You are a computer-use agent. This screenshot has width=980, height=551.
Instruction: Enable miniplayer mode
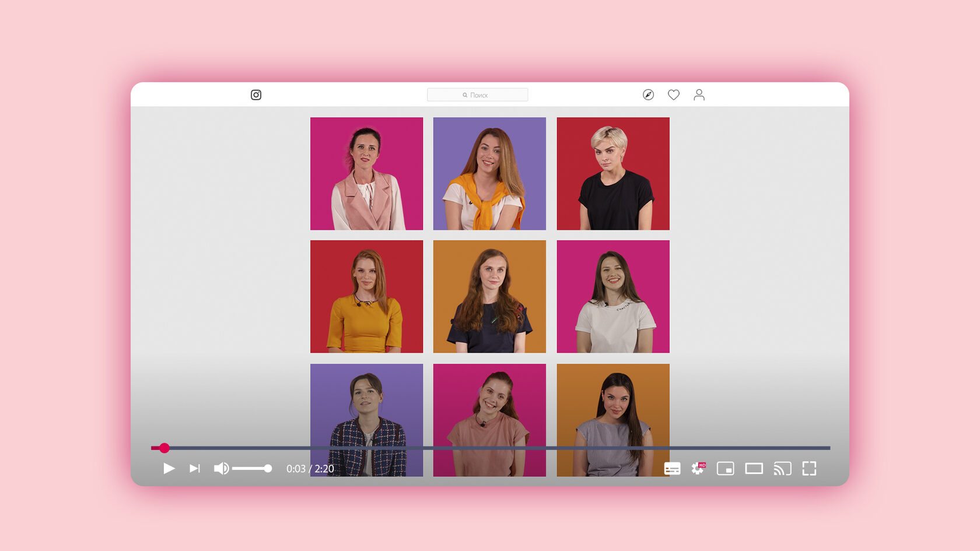click(725, 468)
